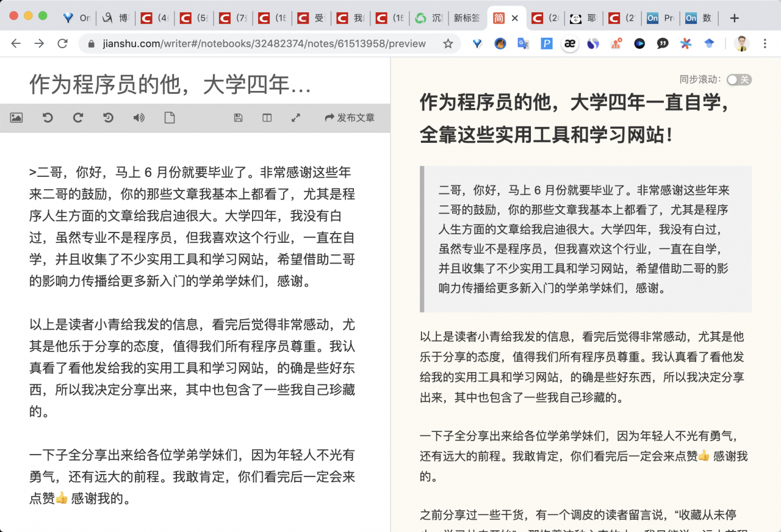The image size is (781, 532).
Task: Toggle the split preview column layout icon
Action: [x=267, y=118]
